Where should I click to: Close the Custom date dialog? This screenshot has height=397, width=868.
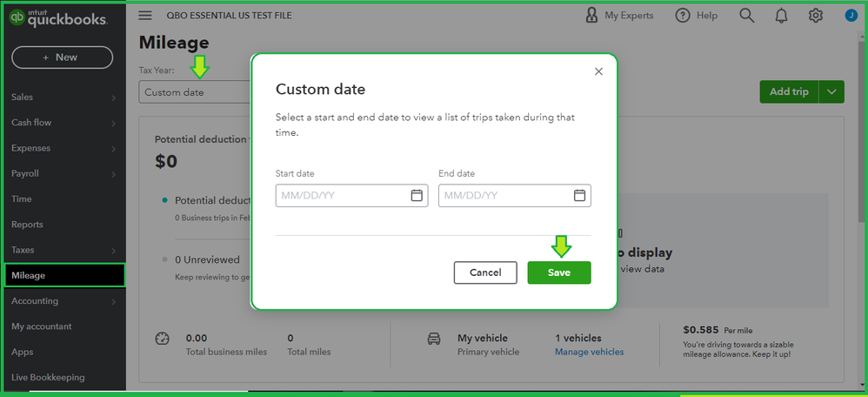point(598,71)
